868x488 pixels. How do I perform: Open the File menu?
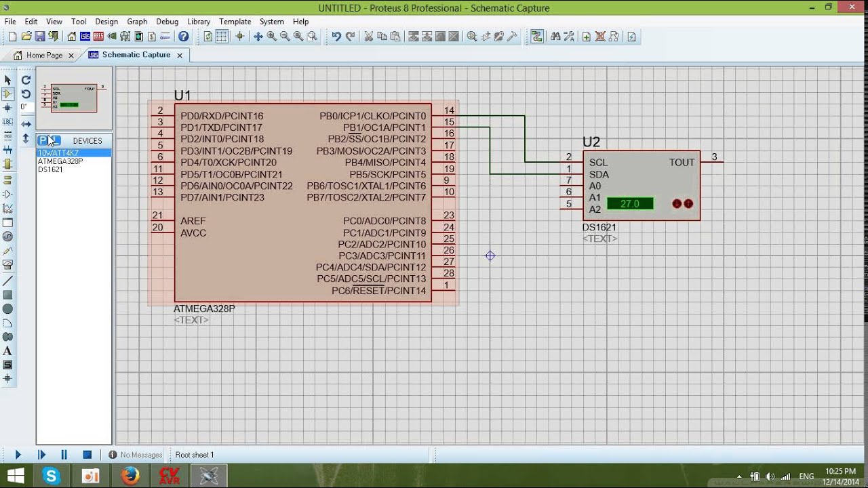tap(10, 22)
